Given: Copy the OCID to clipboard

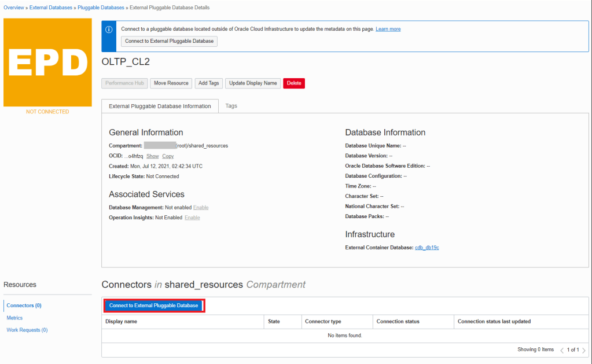Looking at the screenshot, I should (x=168, y=156).
